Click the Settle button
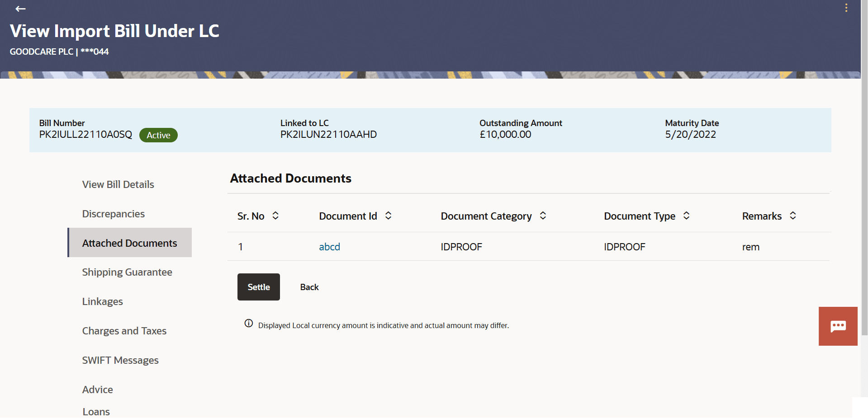868x418 pixels. (258, 286)
